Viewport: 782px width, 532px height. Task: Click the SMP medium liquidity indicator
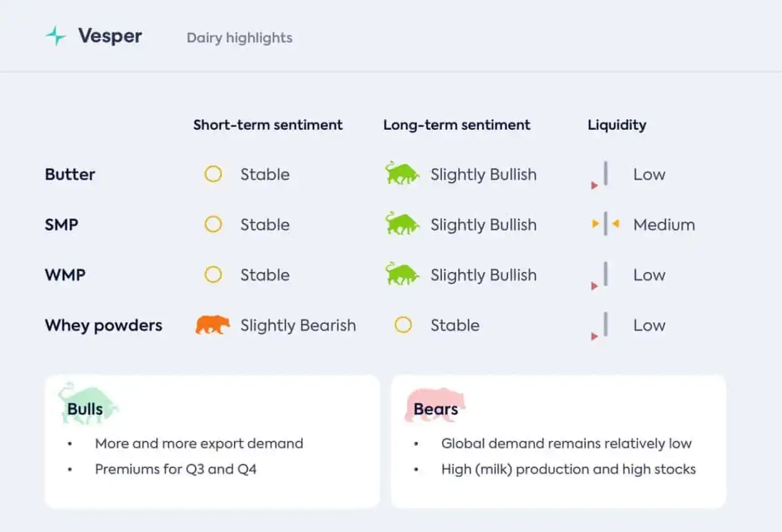605,224
